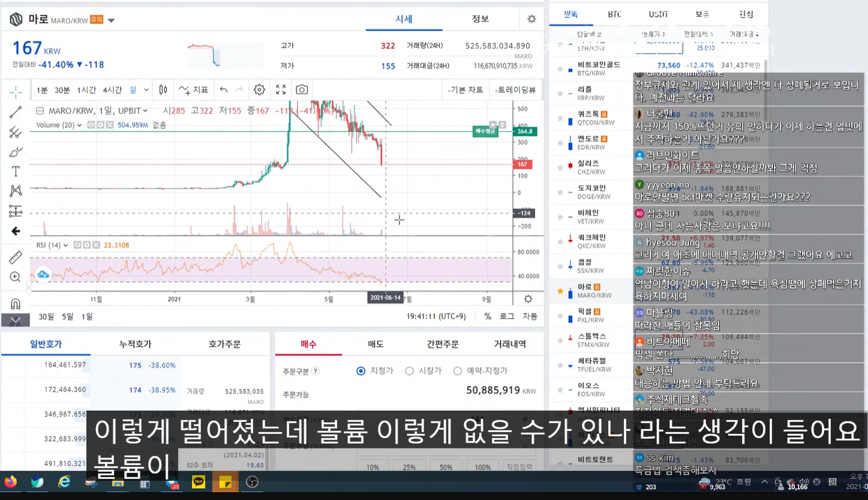Switch to the 시세 tab
This screenshot has height=500, width=868.
point(404,19)
